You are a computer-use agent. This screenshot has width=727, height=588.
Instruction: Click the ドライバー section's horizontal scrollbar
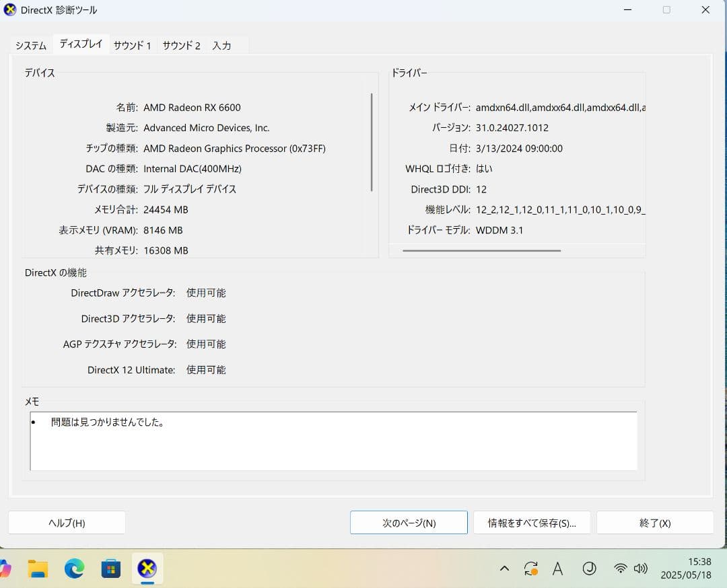click(482, 250)
